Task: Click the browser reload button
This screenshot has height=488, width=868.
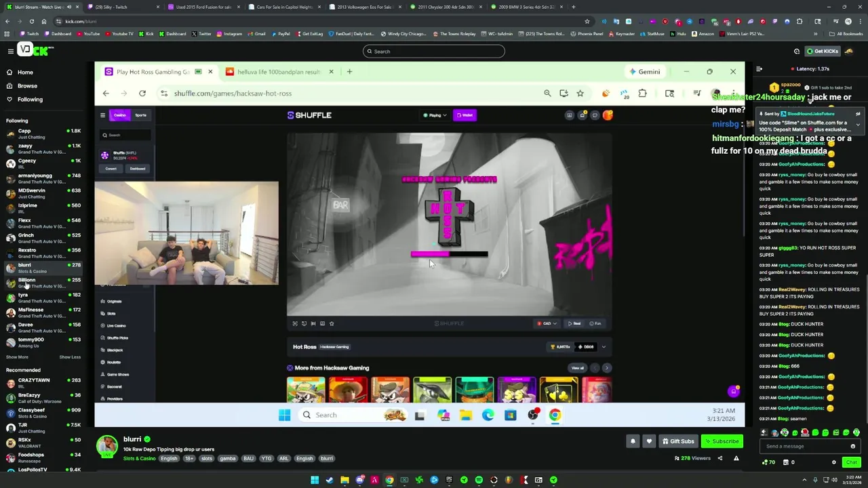Action: click(31, 21)
